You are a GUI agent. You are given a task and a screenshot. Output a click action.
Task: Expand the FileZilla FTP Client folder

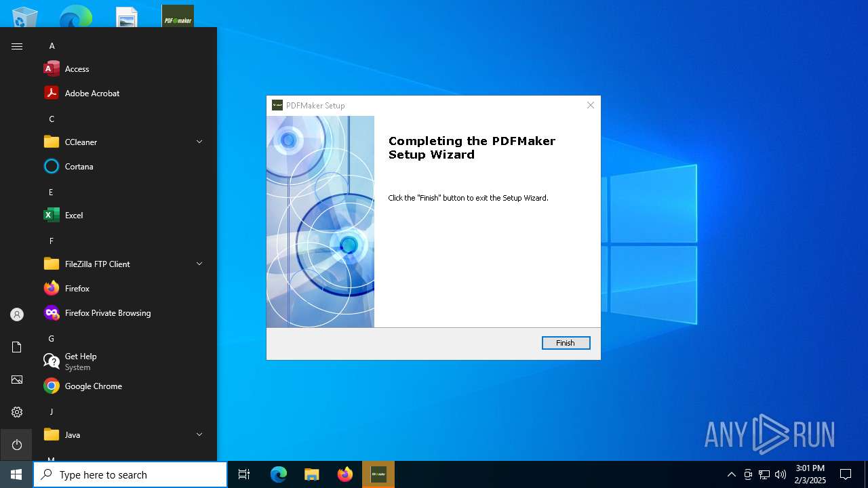pyautogui.click(x=199, y=264)
